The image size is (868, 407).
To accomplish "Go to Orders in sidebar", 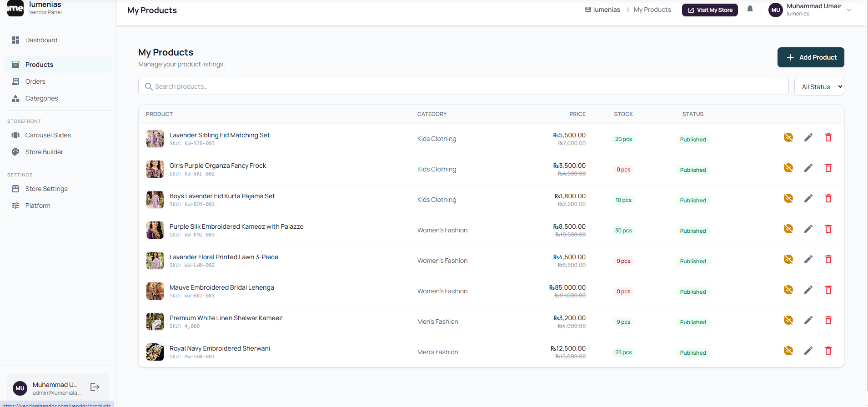I will coord(58,81).
